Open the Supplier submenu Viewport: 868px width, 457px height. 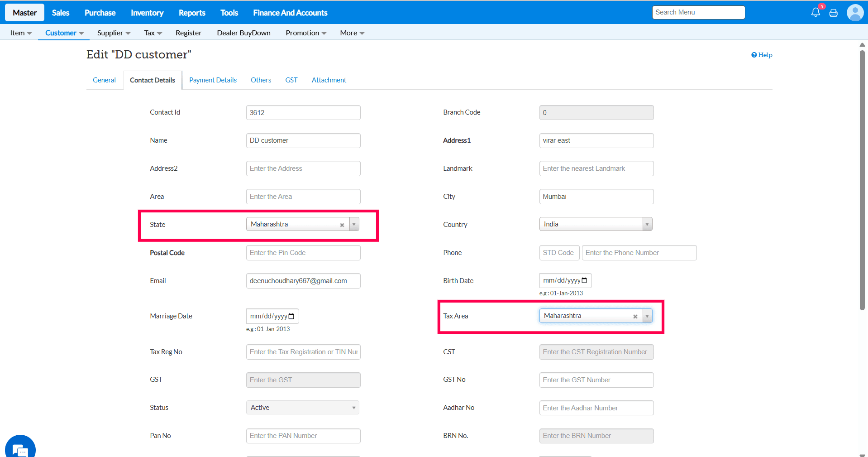[114, 33]
